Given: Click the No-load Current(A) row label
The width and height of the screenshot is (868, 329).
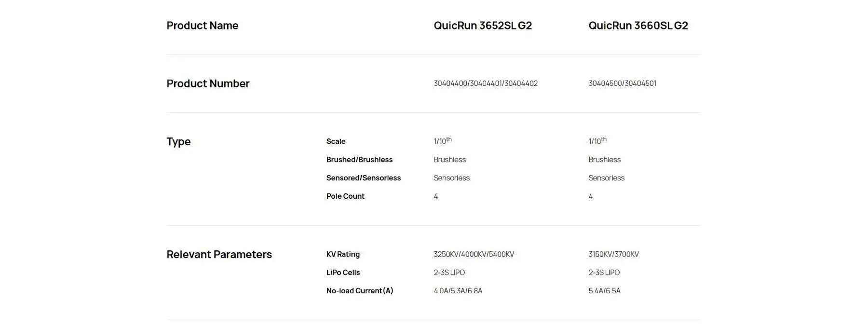Looking at the screenshot, I should [x=360, y=291].
